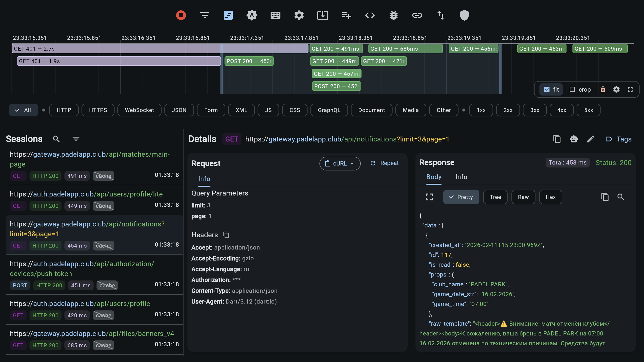Copy headers using copy icon
644x362 pixels.
tap(226, 235)
